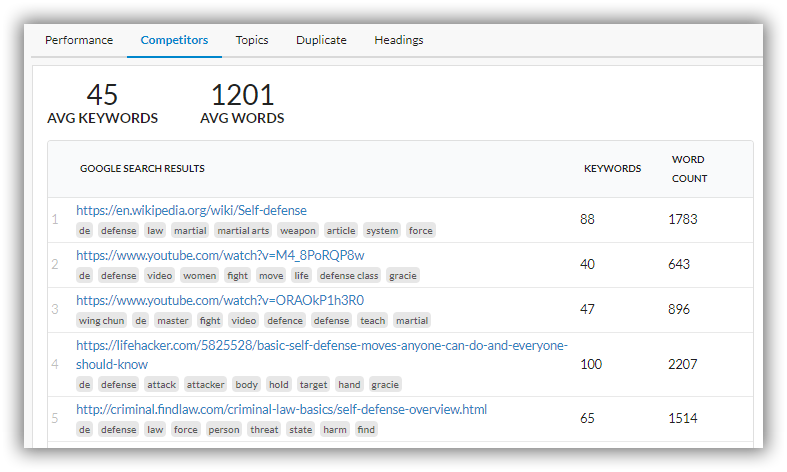
Task: Click the 'hand' tag in row 4
Action: click(x=349, y=385)
